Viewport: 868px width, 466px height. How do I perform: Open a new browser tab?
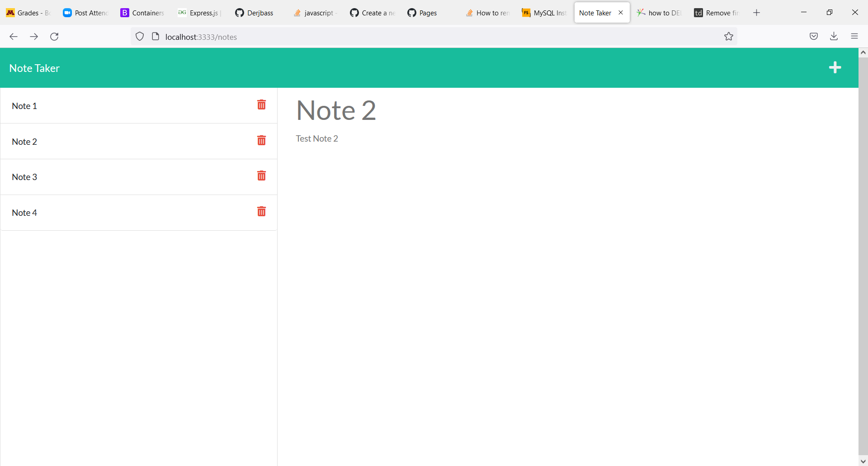click(756, 13)
